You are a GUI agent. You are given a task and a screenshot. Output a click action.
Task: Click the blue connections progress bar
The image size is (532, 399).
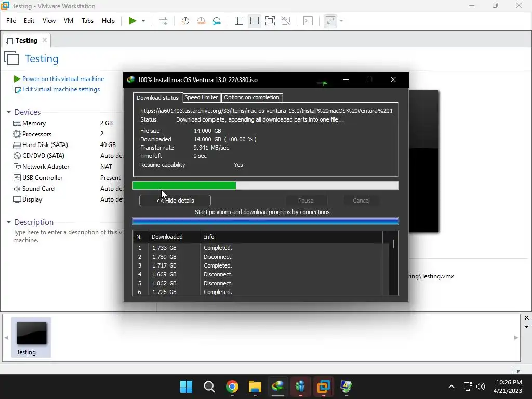pyautogui.click(x=265, y=221)
